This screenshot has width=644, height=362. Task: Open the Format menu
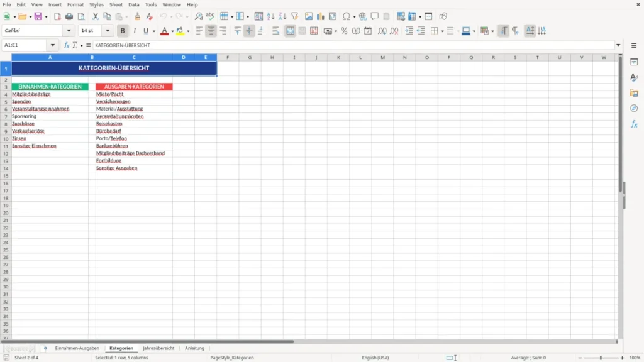click(75, 4)
